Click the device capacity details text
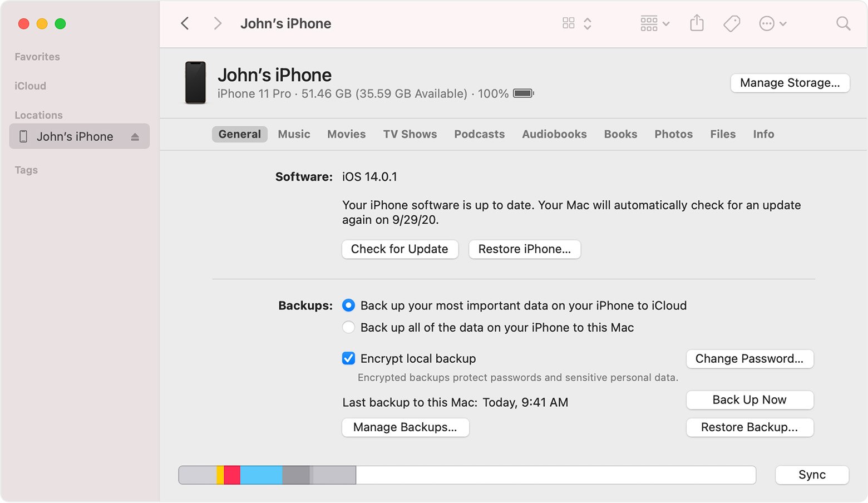Viewport: 868px width, 503px height. tap(363, 93)
